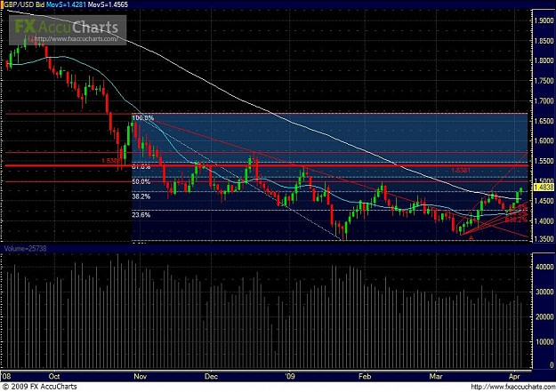Select the 20000 volume axis label
Viewport: 556px width, 392px height.
click(x=544, y=317)
